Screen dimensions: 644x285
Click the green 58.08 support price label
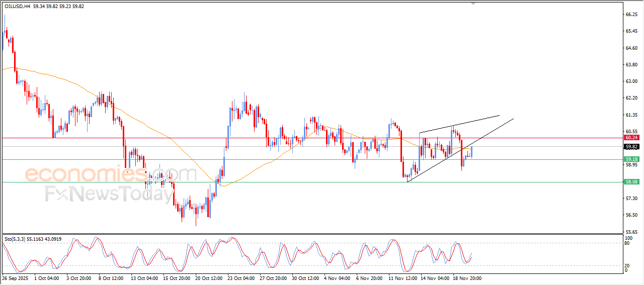[x=631, y=182]
